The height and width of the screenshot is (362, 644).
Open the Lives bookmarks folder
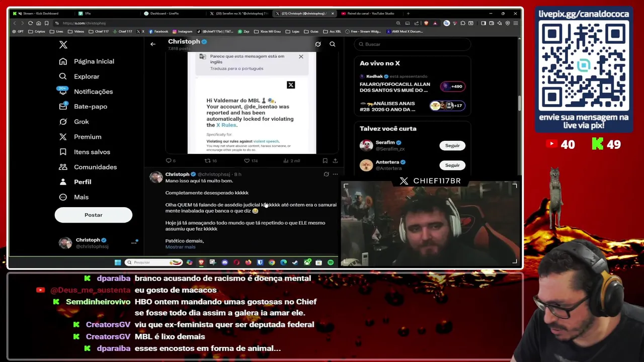pos(57,32)
